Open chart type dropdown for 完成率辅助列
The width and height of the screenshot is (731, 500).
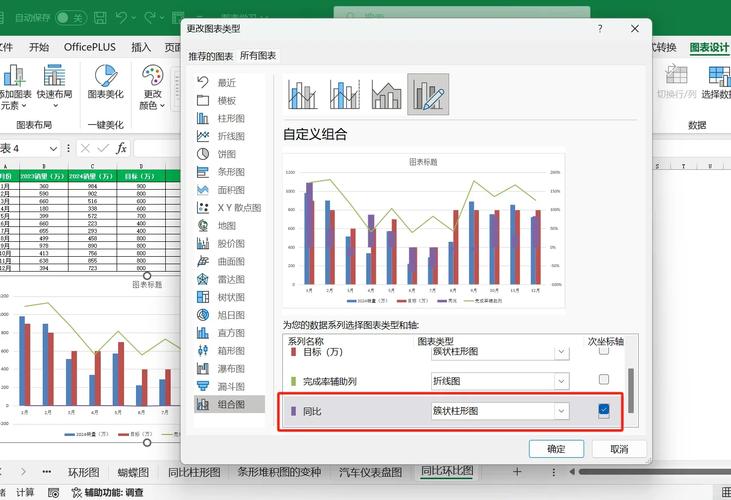coord(561,381)
